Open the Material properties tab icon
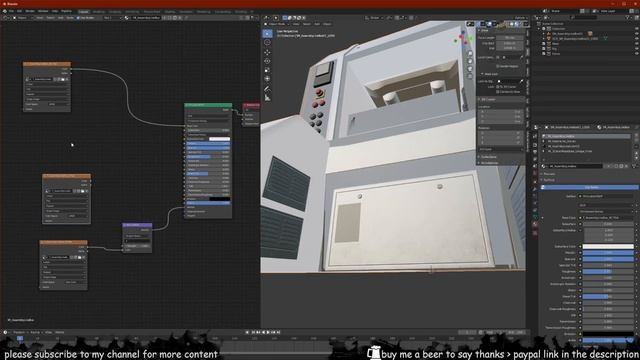This screenshot has width=640, height=360. click(535, 224)
